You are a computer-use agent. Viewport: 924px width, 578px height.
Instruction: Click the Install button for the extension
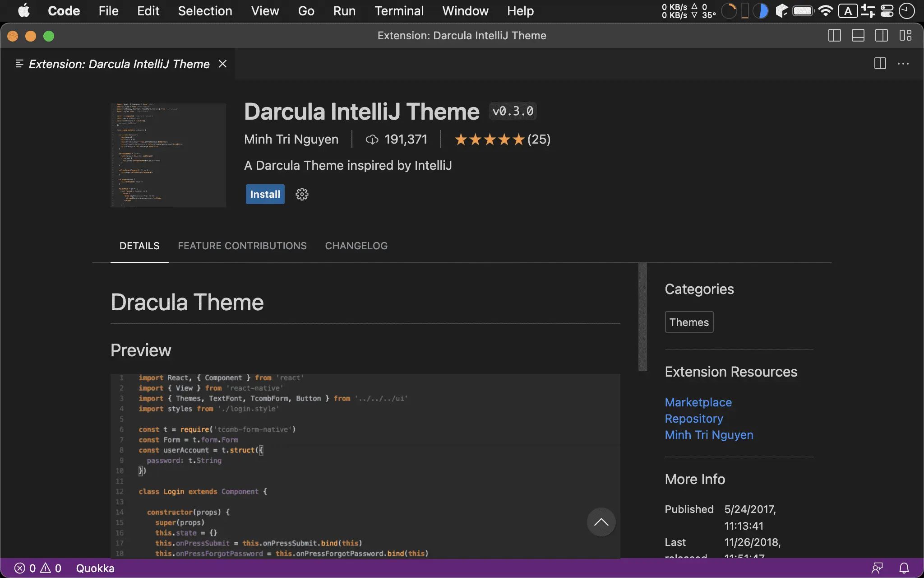pos(265,194)
